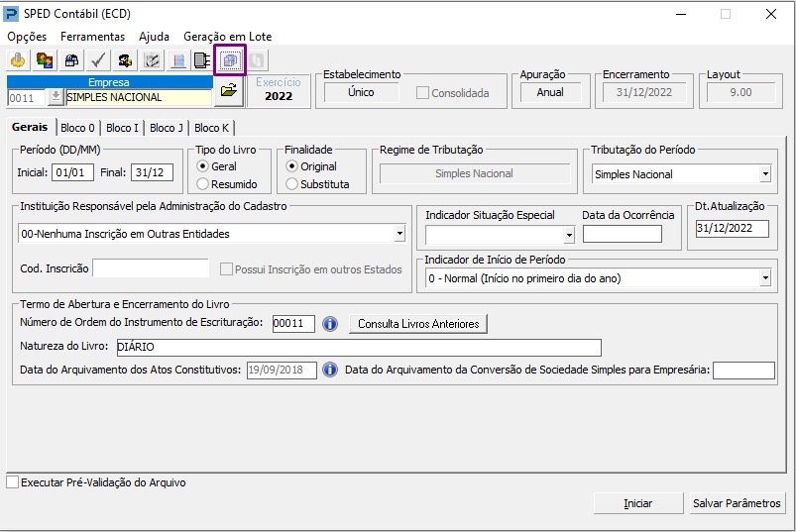This screenshot has width=796, height=532.
Task: Open the Opções menu
Action: pos(27,37)
